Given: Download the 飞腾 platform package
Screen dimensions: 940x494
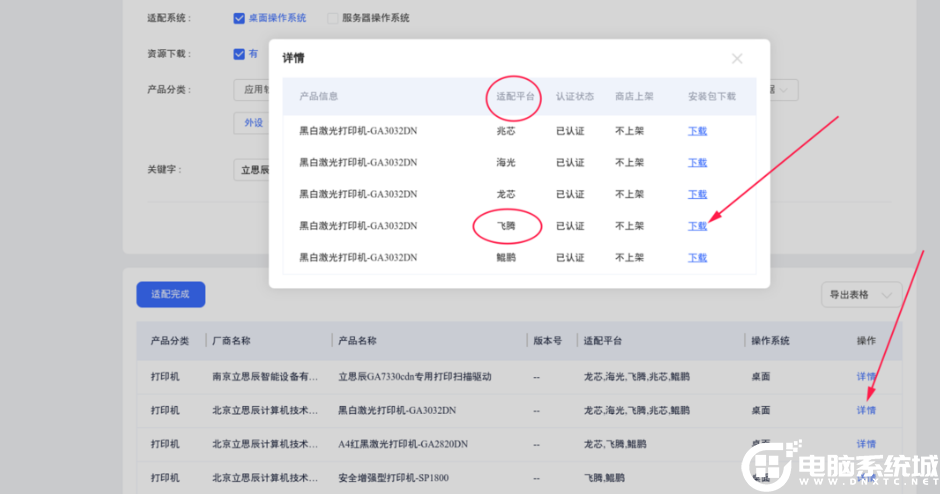Looking at the screenshot, I should [x=697, y=226].
